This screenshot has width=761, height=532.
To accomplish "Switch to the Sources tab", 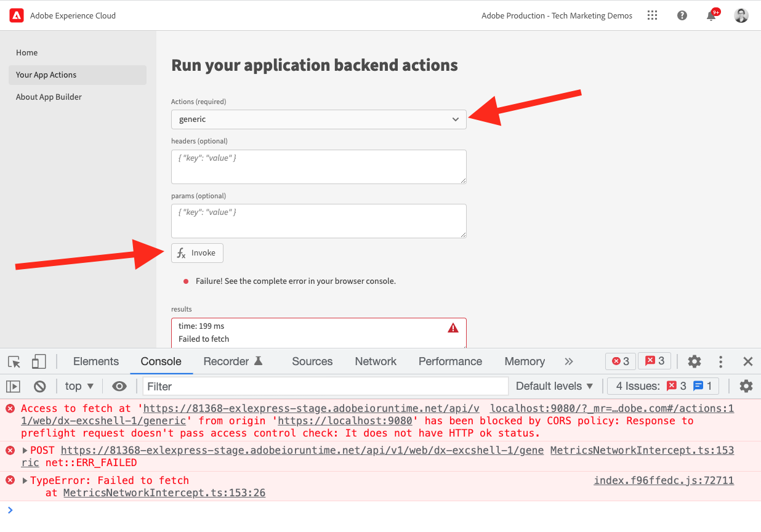I will [x=312, y=361].
